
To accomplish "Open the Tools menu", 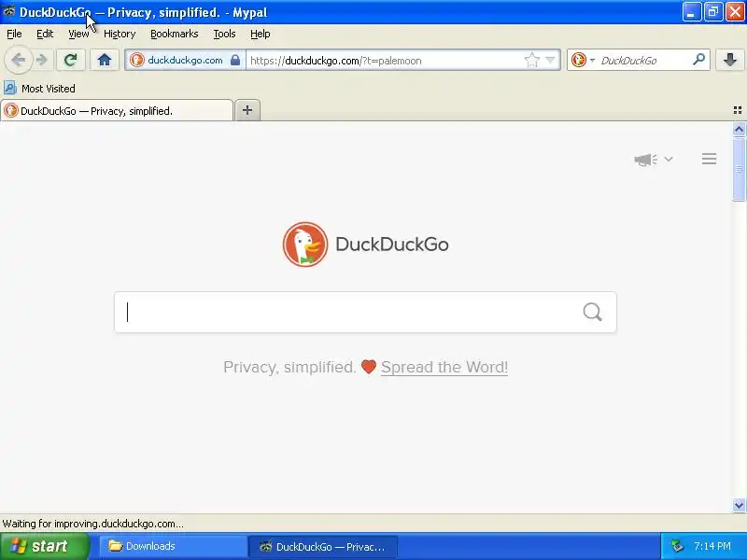I will coord(224,34).
